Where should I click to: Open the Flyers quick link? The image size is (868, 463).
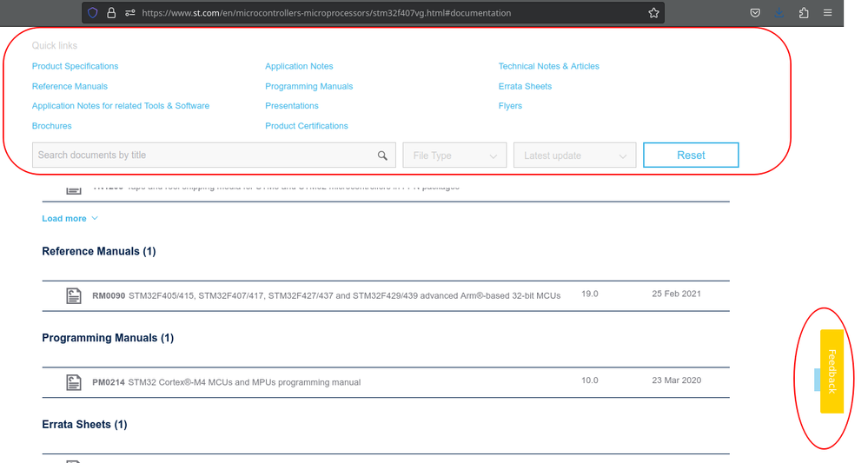tap(510, 106)
